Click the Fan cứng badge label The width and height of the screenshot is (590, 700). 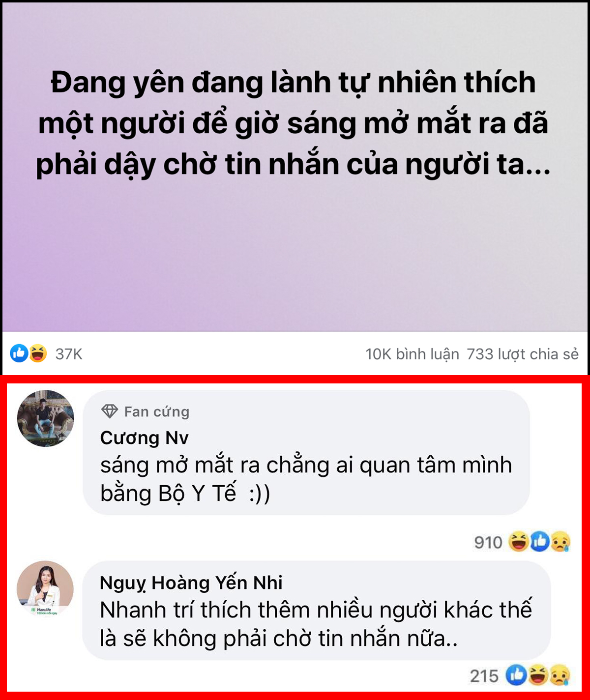click(157, 412)
